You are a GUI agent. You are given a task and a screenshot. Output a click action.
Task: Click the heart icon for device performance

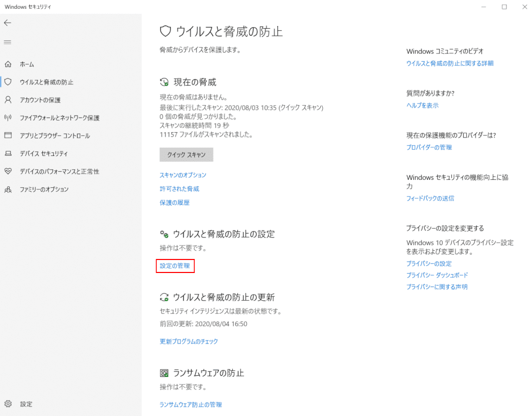click(8, 171)
